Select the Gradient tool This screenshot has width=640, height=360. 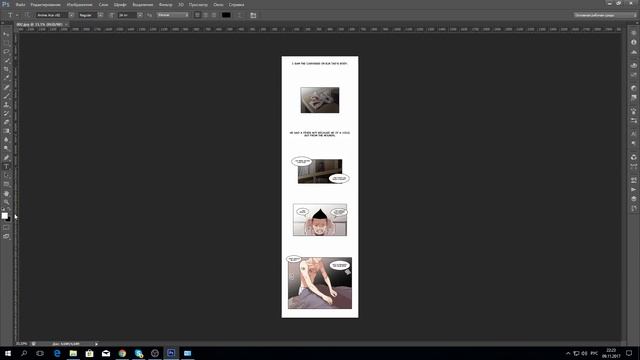pyautogui.click(x=6, y=131)
